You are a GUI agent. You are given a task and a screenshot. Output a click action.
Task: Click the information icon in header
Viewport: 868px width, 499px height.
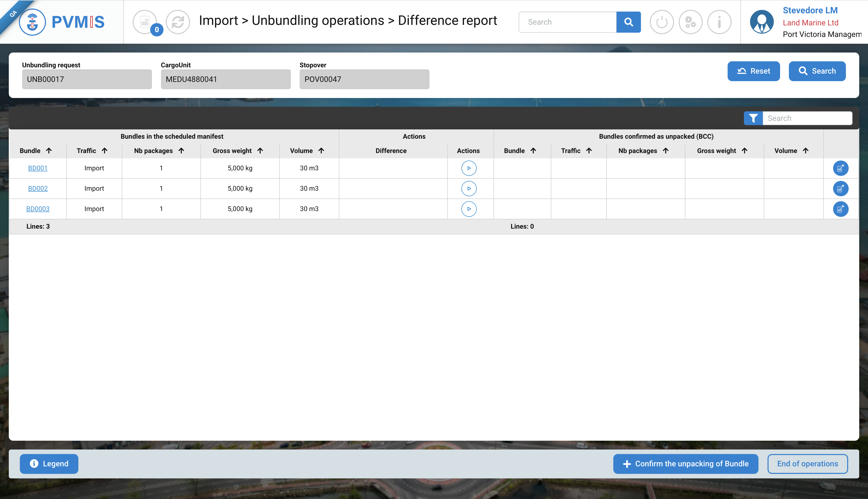[x=719, y=22]
